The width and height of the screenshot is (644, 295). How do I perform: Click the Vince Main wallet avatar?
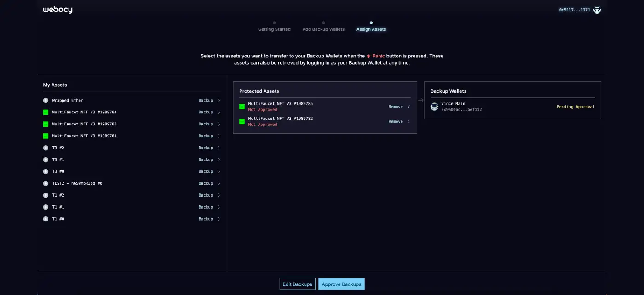[434, 107]
